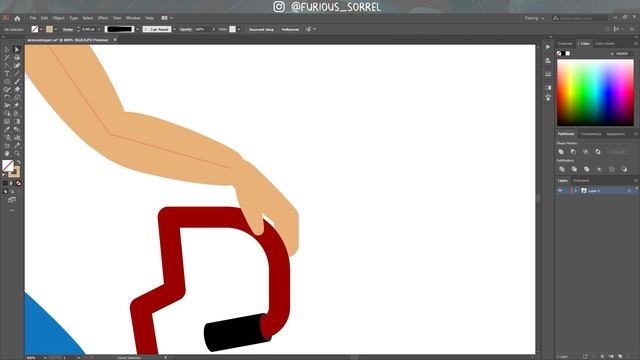Viewport: 640px width, 360px height.
Task: Click the Divide pathfinder icon
Action: (x=562, y=169)
